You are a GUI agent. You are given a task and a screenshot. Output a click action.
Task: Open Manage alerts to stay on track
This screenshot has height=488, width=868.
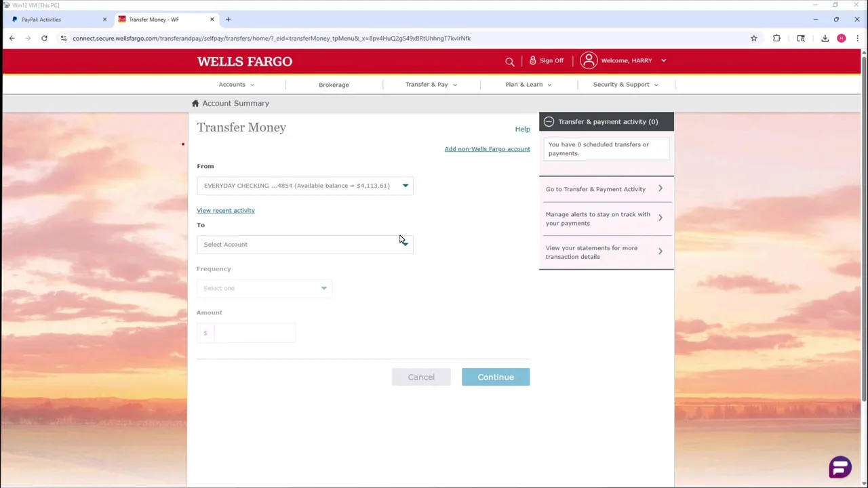[606, 218]
